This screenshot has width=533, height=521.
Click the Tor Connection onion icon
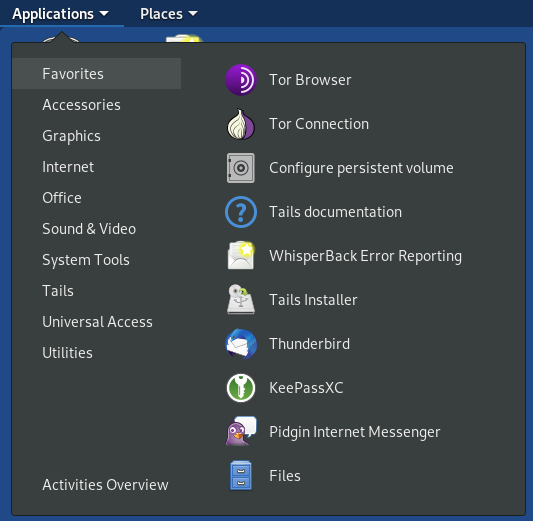[241, 124]
